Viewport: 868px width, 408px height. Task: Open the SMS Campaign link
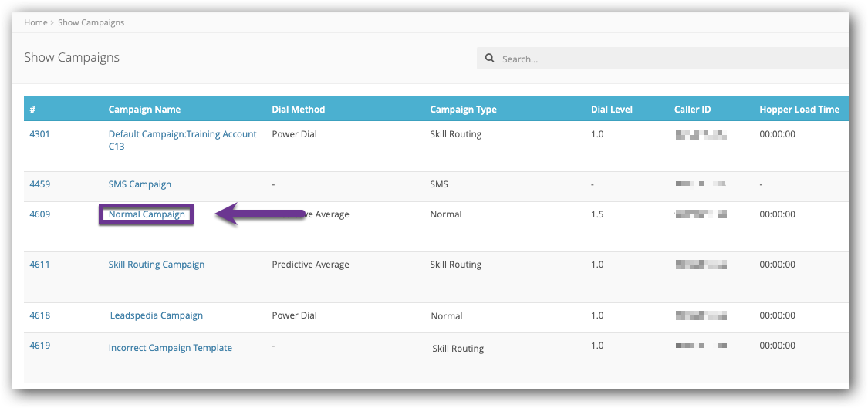point(140,184)
